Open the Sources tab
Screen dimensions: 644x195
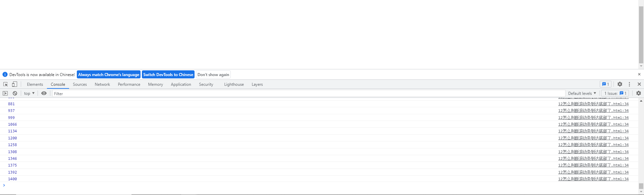(80, 84)
